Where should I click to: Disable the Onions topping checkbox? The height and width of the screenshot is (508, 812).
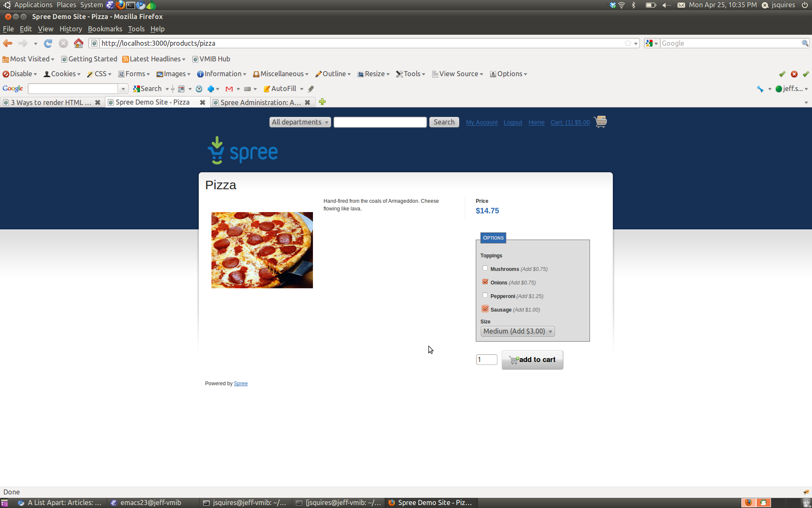click(485, 282)
